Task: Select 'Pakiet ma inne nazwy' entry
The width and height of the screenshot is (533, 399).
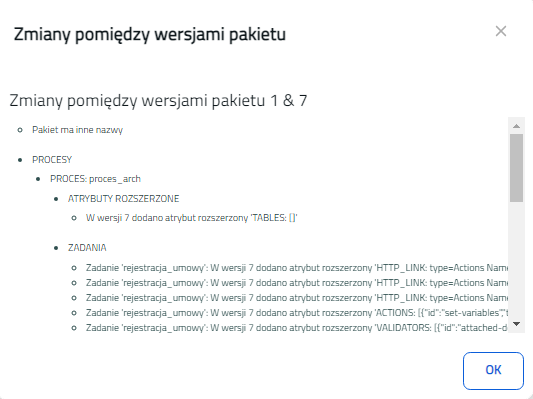Action: point(78,130)
